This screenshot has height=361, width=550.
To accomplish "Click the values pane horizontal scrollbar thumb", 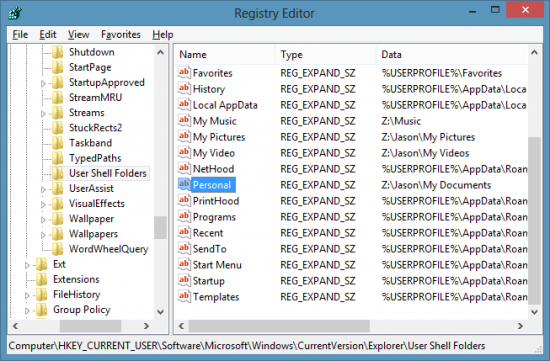I will (279, 326).
